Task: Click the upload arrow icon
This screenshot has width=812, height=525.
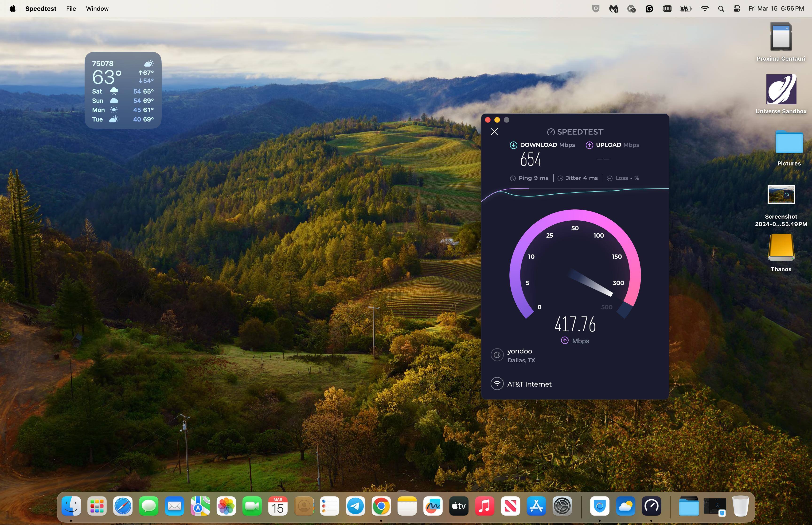Action: coord(589,145)
